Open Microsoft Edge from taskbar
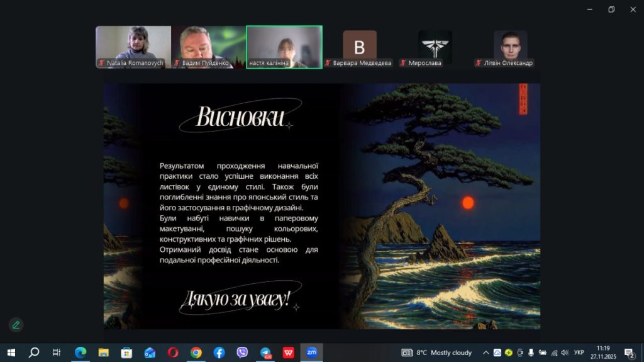 click(x=80, y=353)
